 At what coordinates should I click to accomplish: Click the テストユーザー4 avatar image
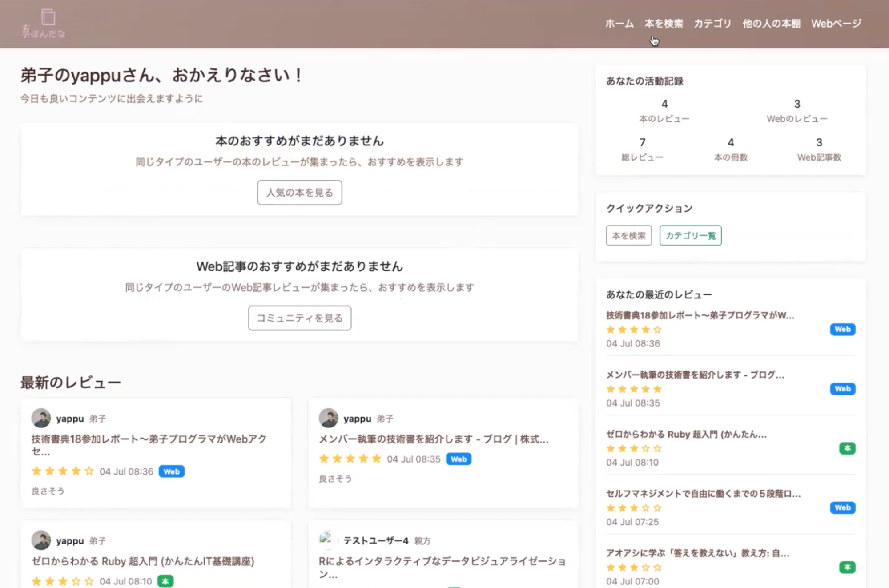326,539
